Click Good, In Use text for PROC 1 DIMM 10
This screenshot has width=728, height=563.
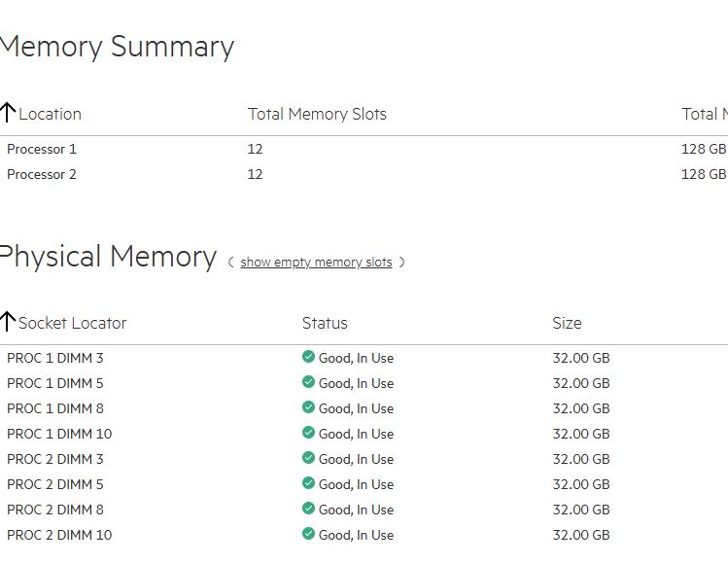coord(356,434)
